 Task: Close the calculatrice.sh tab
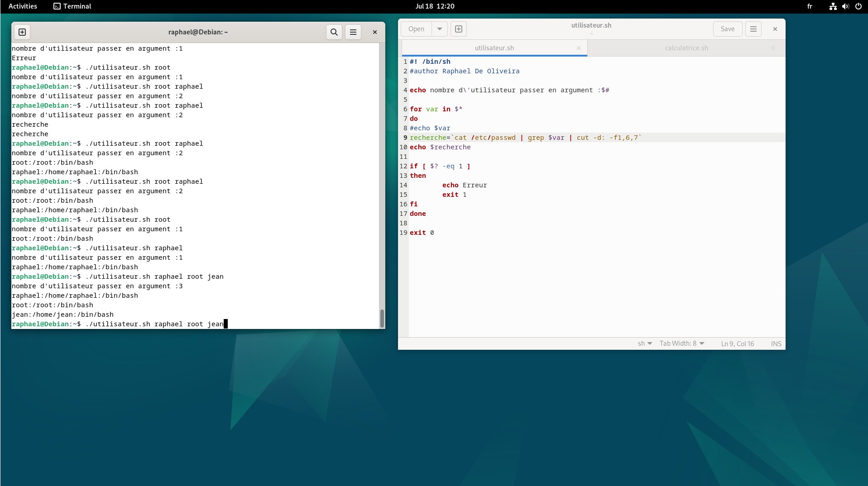[772, 48]
